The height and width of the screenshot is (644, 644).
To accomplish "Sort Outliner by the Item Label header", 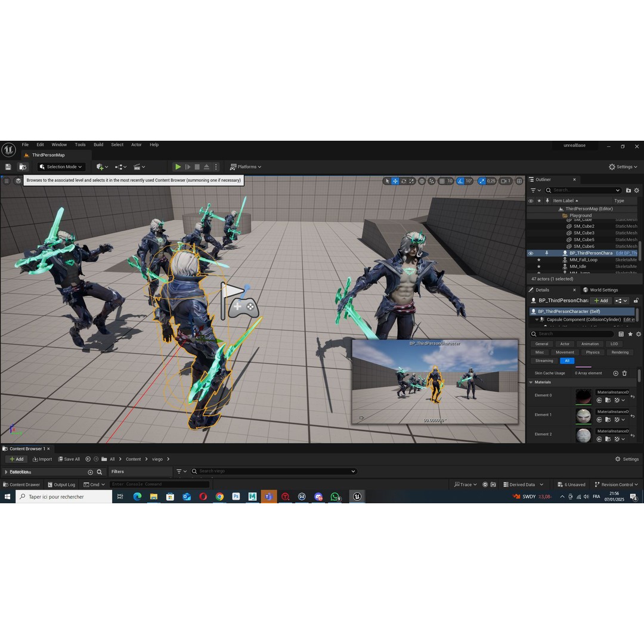I will [565, 201].
